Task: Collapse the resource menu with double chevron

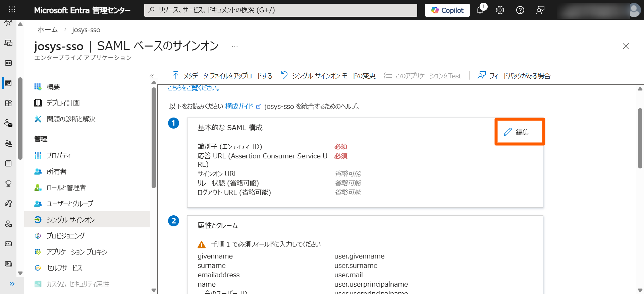Action: 152,76
